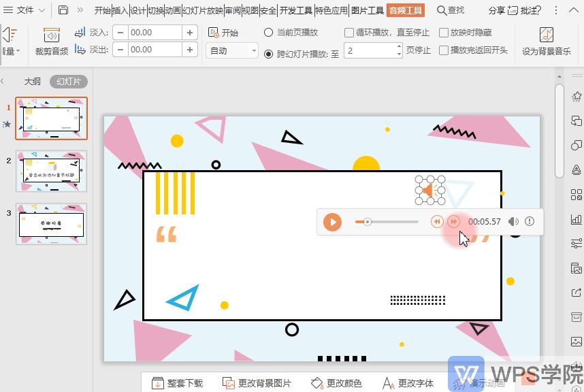584x392 pixels.
Task: Select the 裁剪音频 (Trim Audio) tool
Action: pos(52,41)
